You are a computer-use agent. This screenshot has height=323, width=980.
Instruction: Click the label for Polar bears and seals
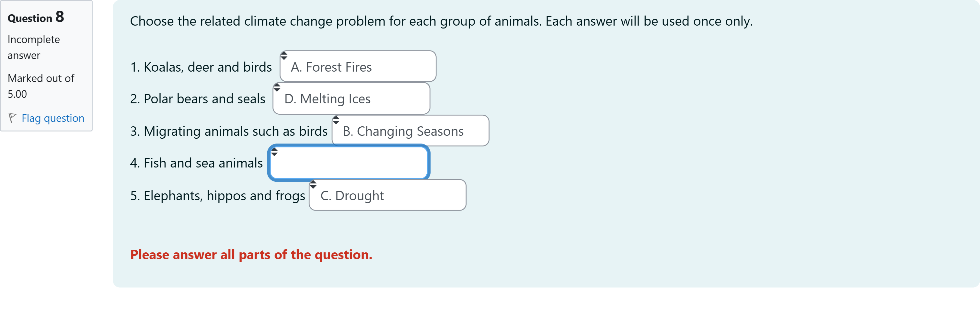pyautogui.click(x=197, y=98)
